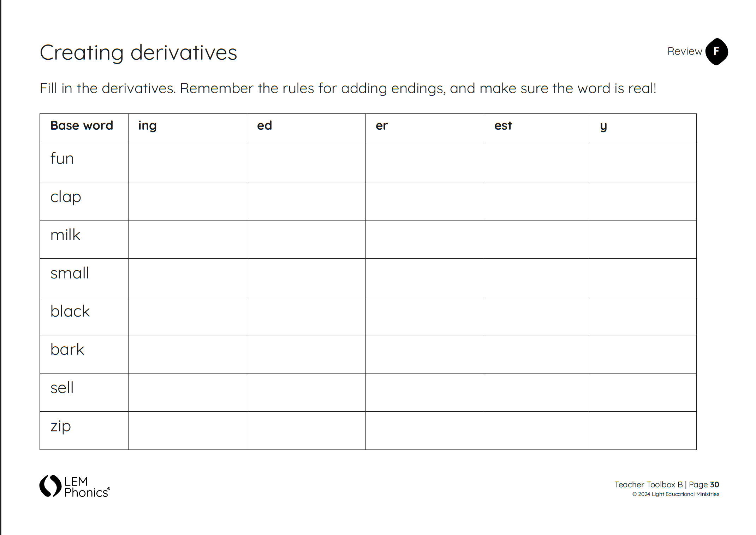Click the base word 'black' cell
The image size is (756, 535).
84,316
